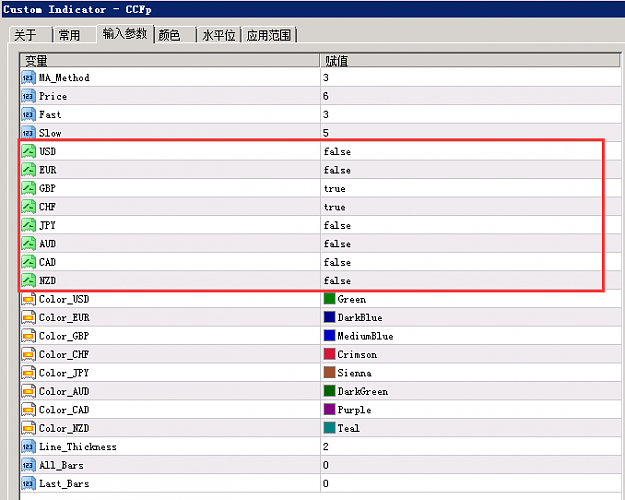Screen dimensions: 625x500
Task: Switch to the 常用 tab
Action: 74,35
